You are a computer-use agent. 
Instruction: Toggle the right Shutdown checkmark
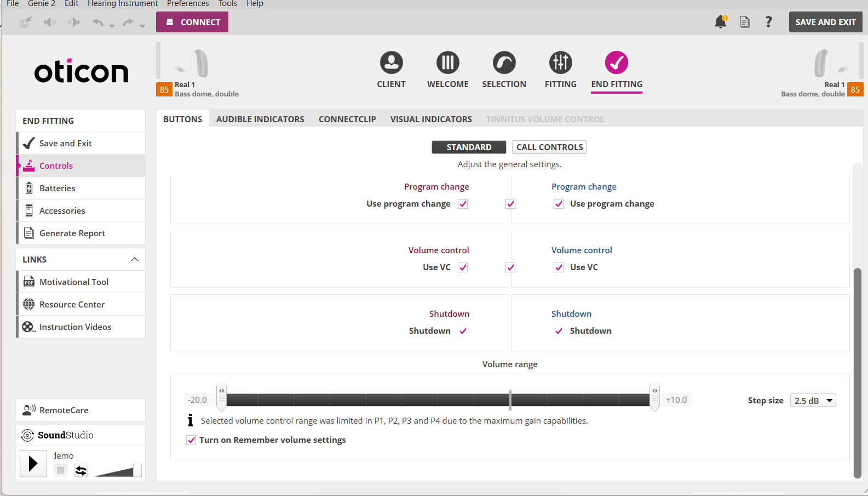tap(559, 331)
